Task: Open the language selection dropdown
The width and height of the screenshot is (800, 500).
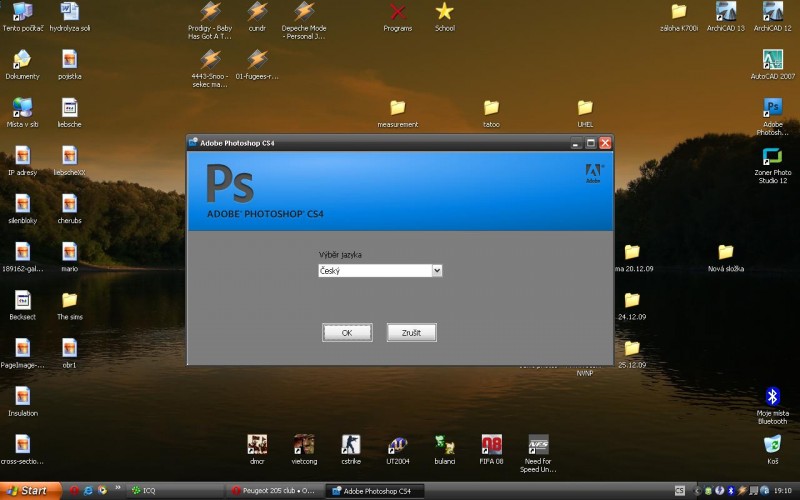Action: pyautogui.click(x=437, y=270)
